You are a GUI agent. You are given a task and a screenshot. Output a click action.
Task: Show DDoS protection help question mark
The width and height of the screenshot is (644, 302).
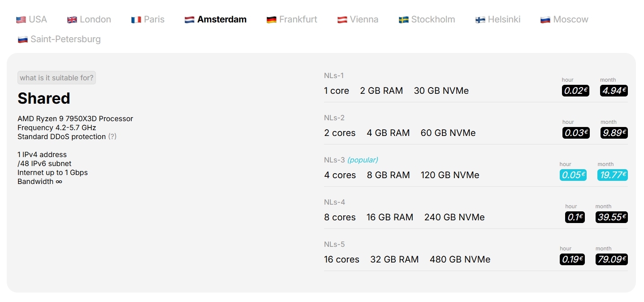tap(112, 136)
